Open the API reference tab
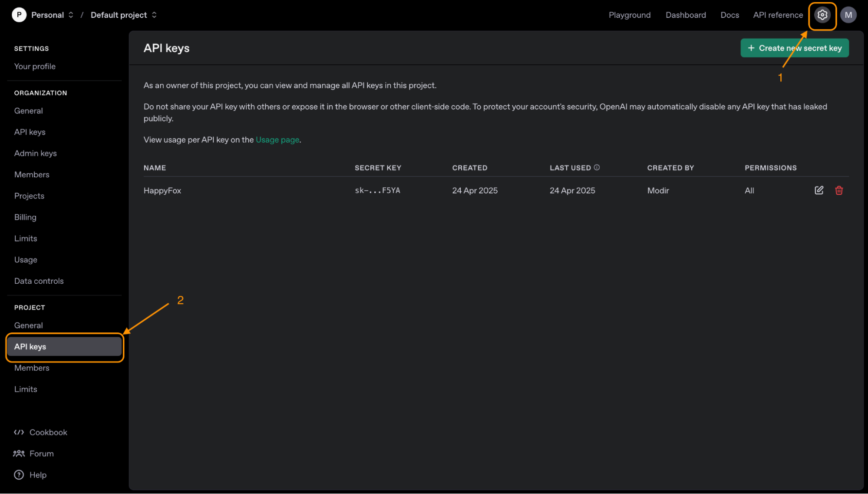 point(778,15)
